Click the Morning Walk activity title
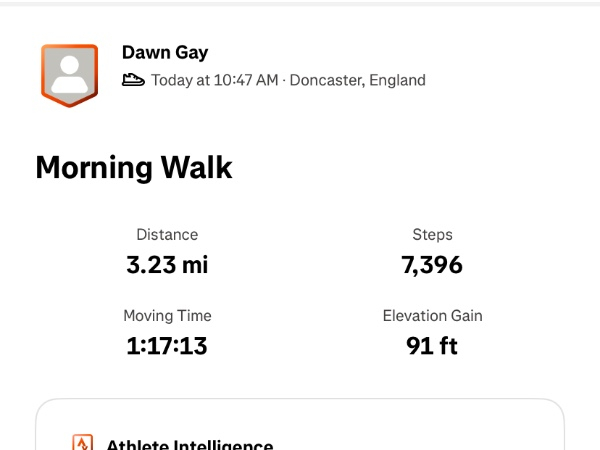Screen dimensions: 600x450 coord(134,167)
